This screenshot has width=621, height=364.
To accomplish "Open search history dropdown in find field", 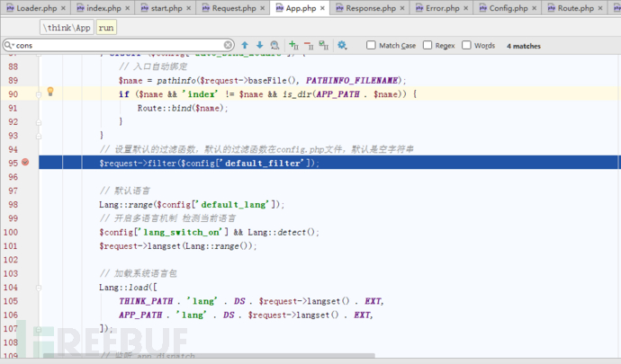I will 9,45.
